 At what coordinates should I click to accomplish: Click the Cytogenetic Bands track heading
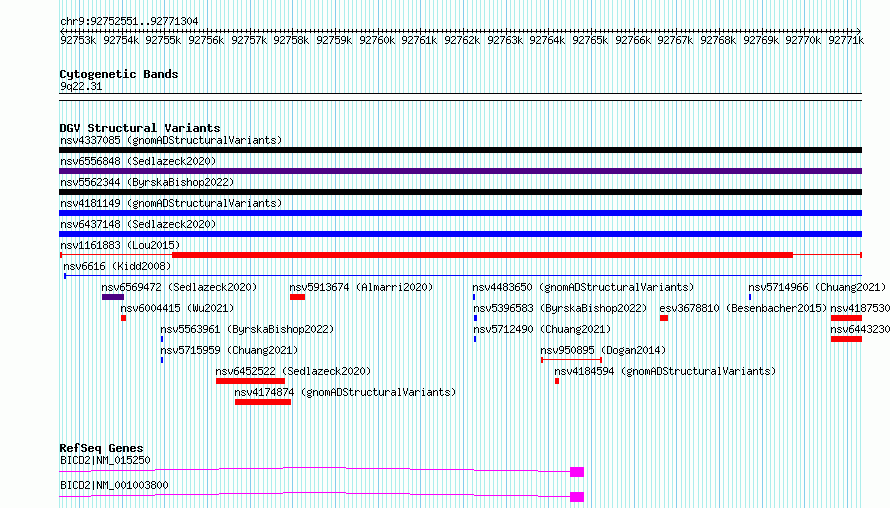119,74
